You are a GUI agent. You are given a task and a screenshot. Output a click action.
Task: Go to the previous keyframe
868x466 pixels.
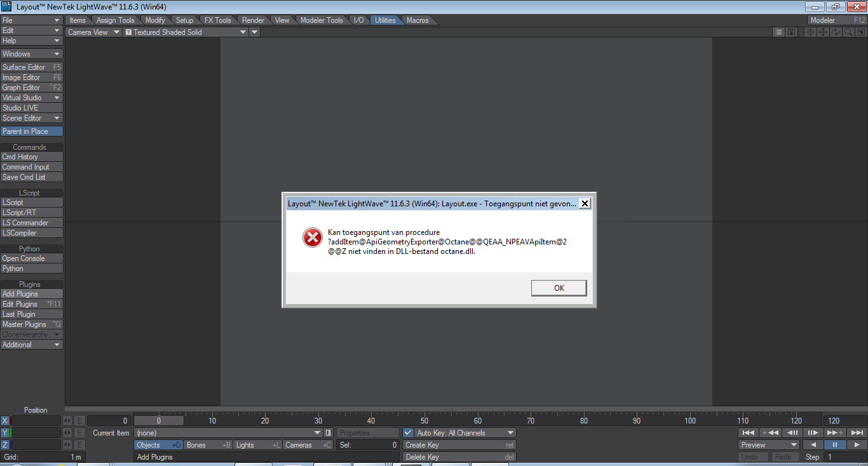(771, 433)
